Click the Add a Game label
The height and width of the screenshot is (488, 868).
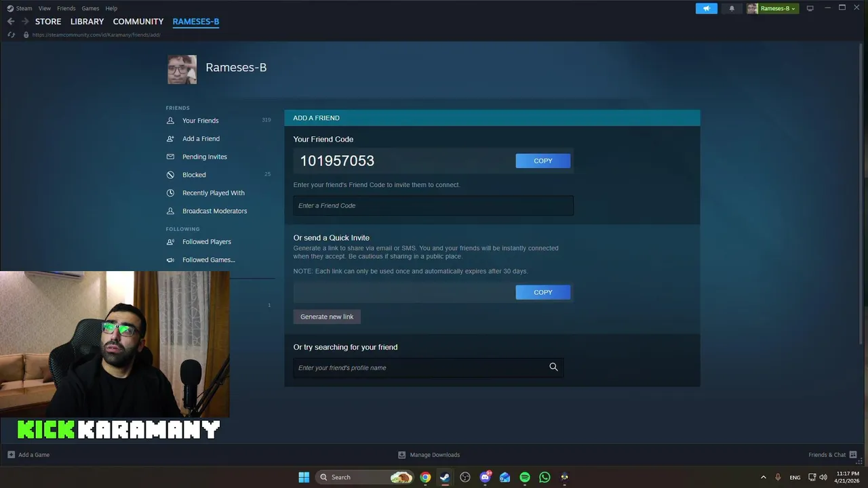point(34,455)
